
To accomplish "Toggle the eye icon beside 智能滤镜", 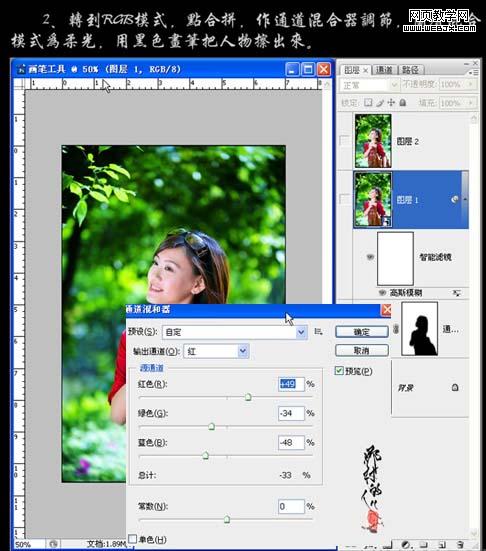I will (x=370, y=257).
